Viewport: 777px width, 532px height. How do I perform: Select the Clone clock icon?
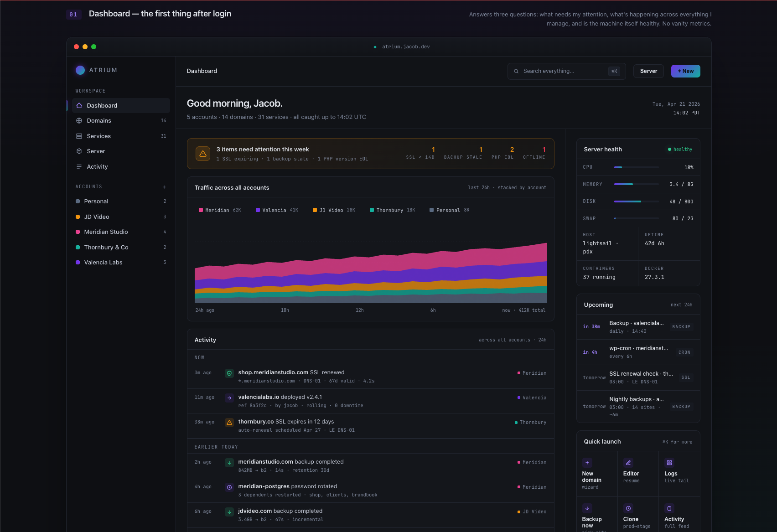tap(628, 508)
